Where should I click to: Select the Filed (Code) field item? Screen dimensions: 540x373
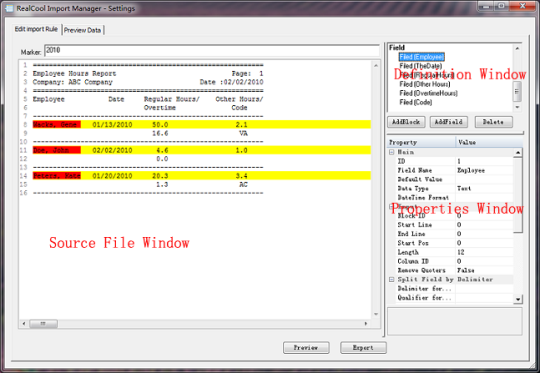click(416, 102)
